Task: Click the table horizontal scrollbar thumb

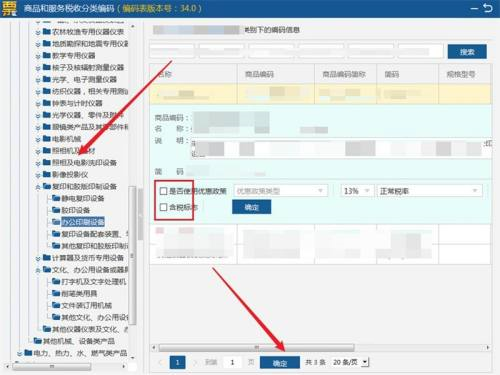Action: point(256,348)
